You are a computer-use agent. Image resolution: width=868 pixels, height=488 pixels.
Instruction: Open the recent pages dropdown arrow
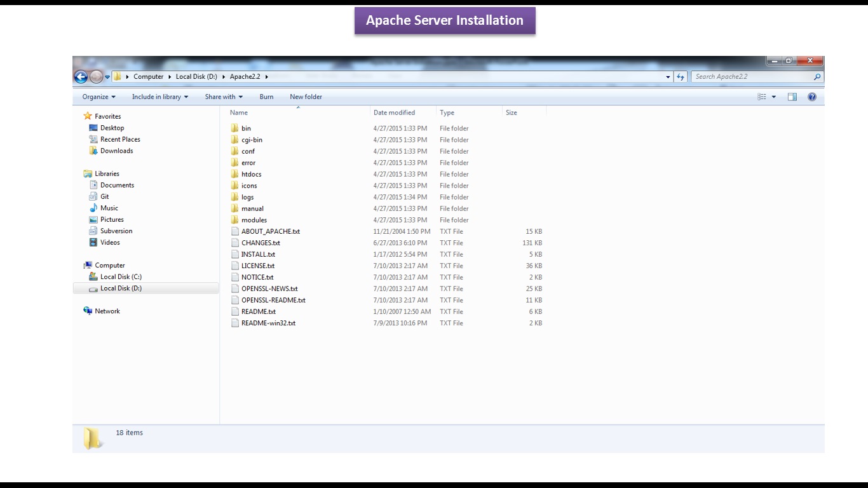click(107, 77)
